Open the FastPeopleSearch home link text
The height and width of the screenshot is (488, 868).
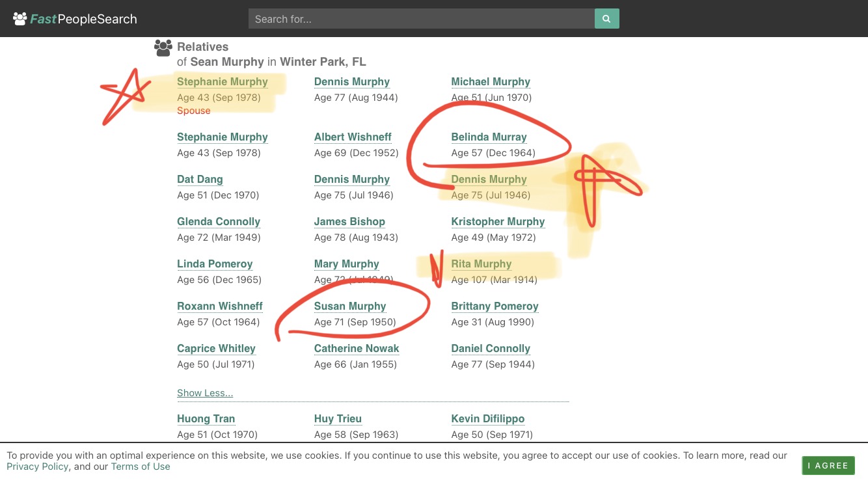click(x=84, y=19)
